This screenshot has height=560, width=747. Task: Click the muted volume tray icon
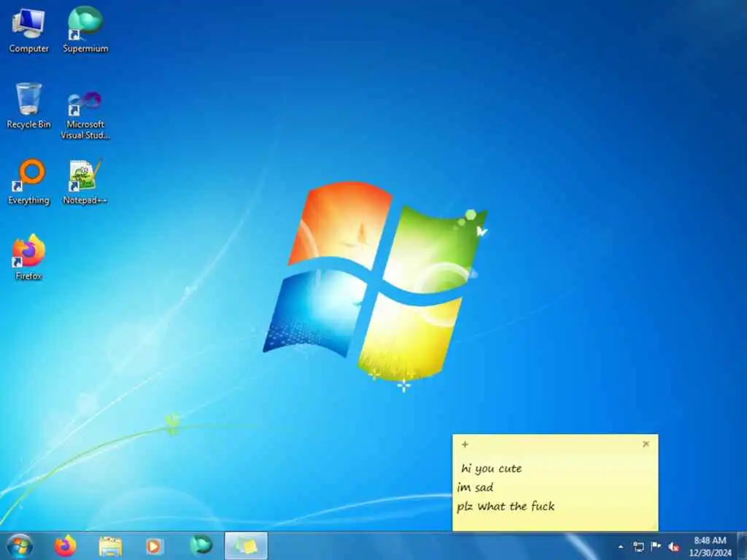click(x=673, y=547)
